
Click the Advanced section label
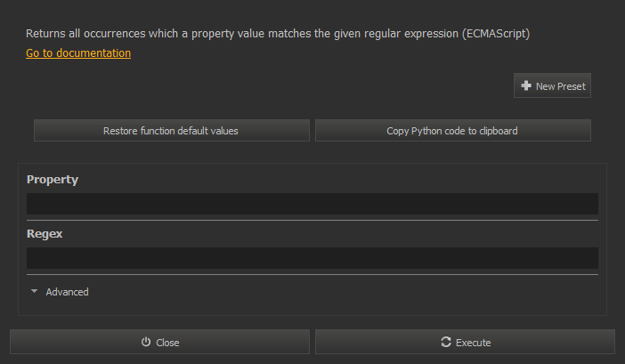tap(67, 292)
